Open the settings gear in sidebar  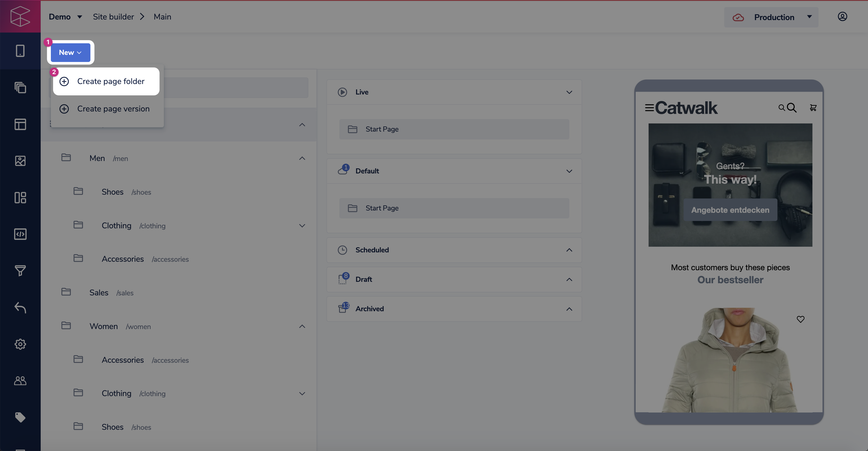pos(20,344)
